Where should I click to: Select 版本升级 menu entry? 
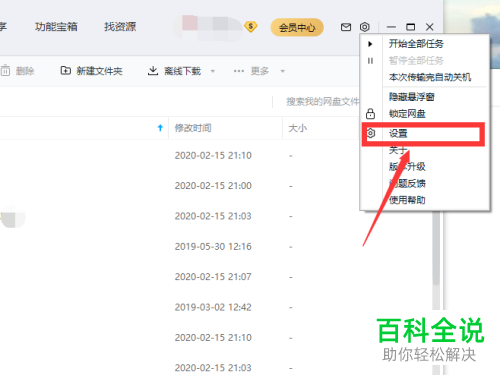pos(407,166)
